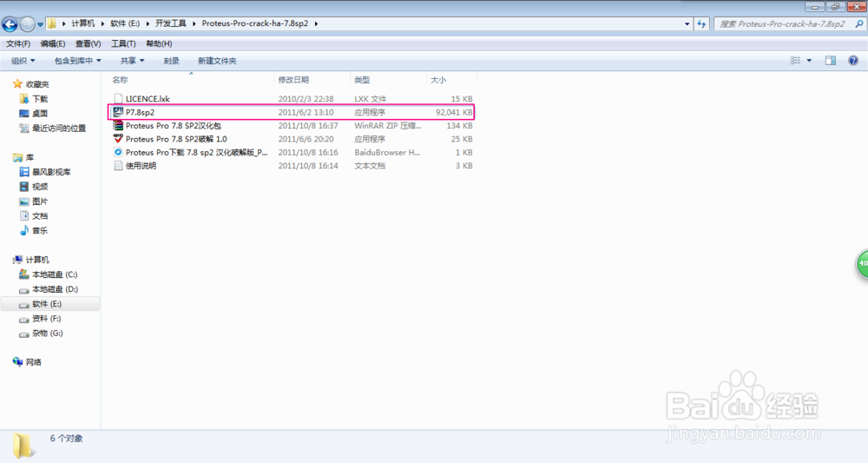
Task: Sort by the 类型 column header
Action: [x=362, y=80]
